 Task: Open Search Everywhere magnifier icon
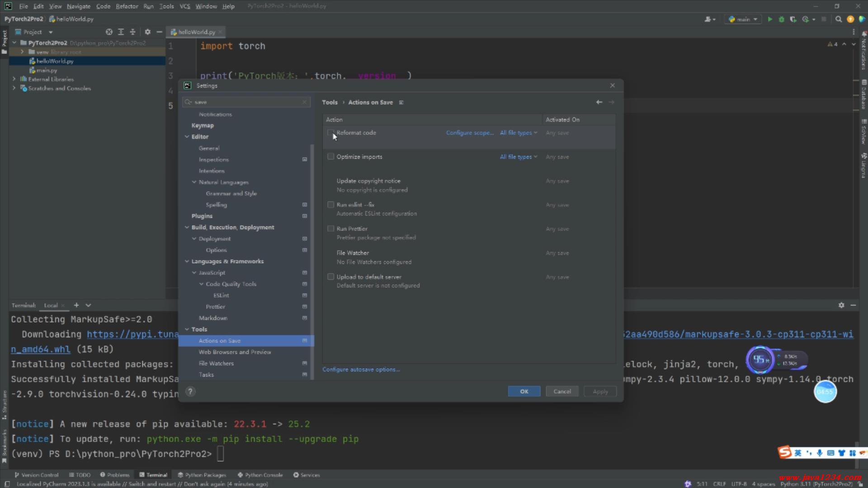(x=838, y=19)
